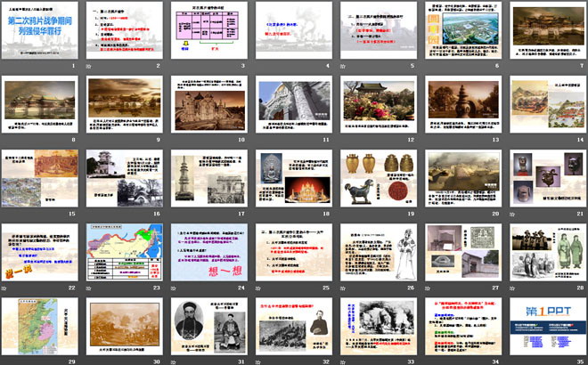
Task: Click the transition star icon under slide 26
Action: 343,288
